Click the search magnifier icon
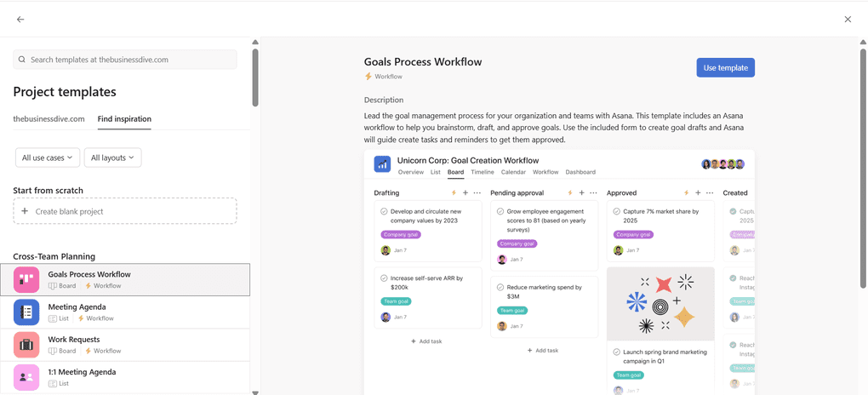868x395 pixels. click(x=21, y=60)
